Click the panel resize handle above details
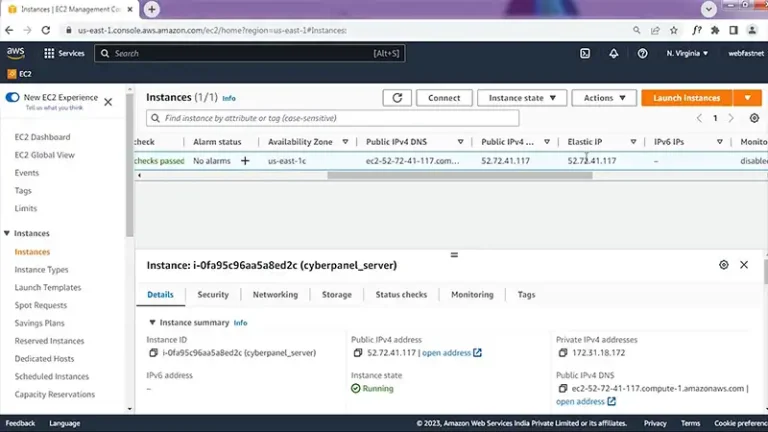Viewport: 768px width, 432px height. coord(454,255)
